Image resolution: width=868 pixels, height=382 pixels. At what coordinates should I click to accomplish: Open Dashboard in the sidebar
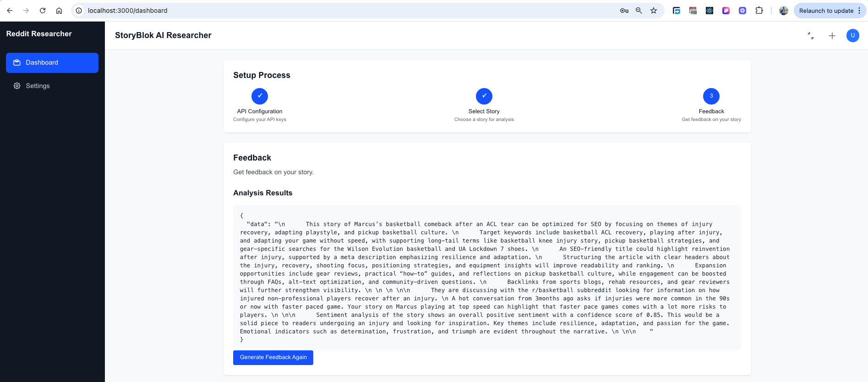[52, 63]
